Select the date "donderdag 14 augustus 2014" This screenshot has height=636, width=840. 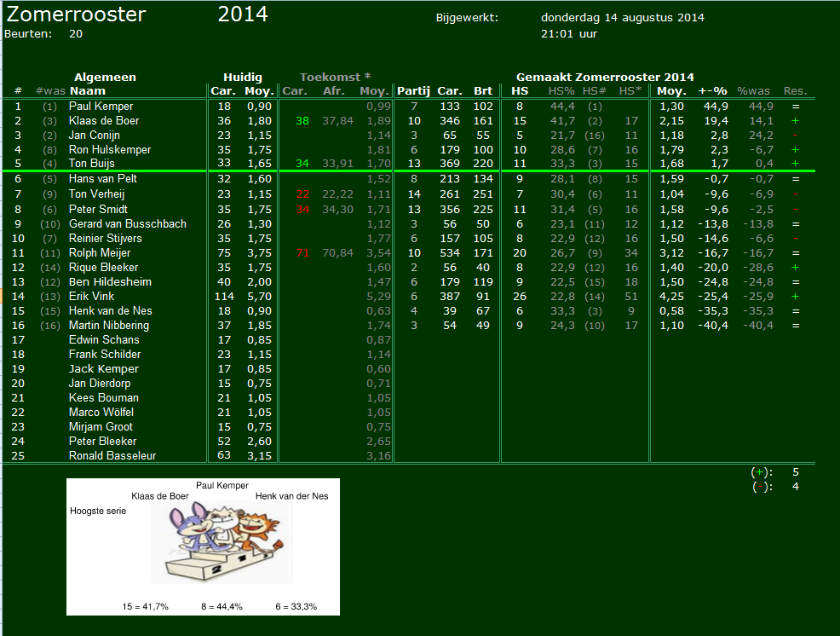623,18
